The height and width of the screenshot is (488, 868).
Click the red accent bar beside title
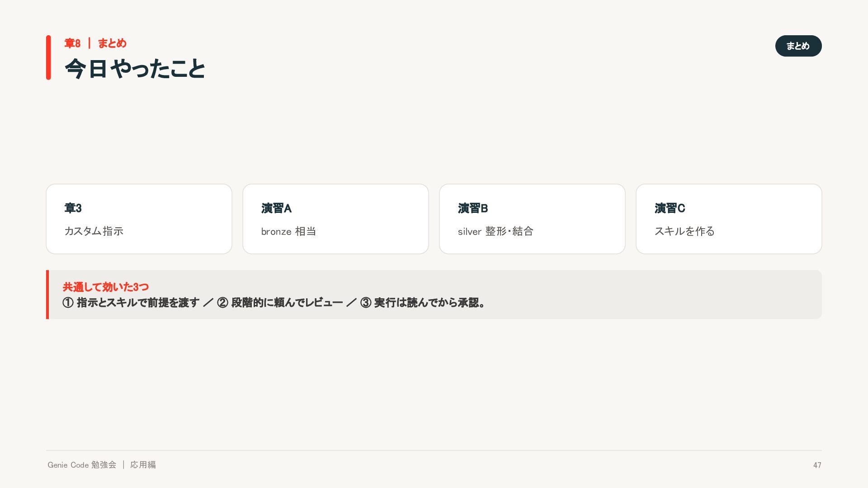pyautogui.click(x=48, y=57)
